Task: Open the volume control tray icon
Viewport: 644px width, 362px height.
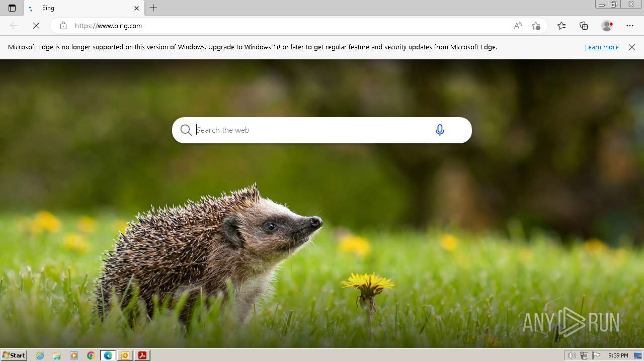Action: [x=572, y=355]
